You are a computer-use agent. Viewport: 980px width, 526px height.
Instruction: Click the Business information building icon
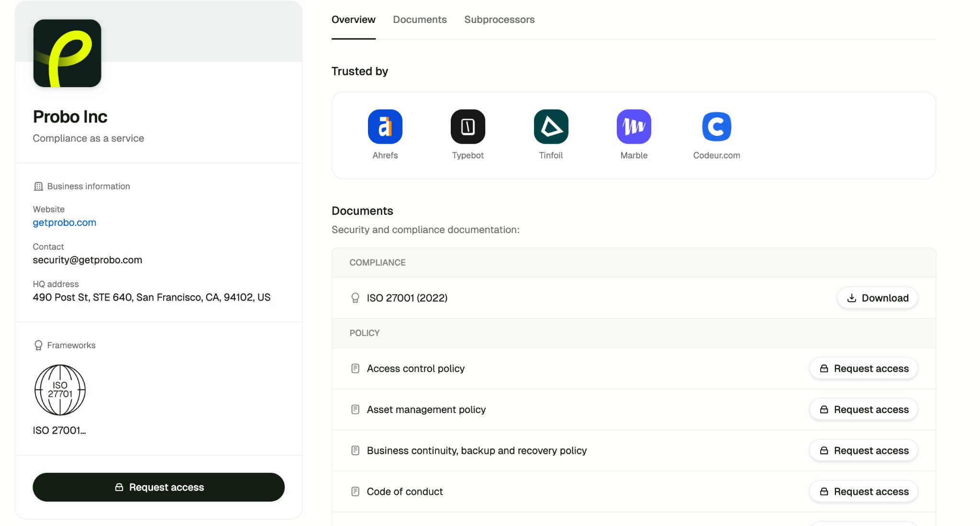pyautogui.click(x=38, y=187)
